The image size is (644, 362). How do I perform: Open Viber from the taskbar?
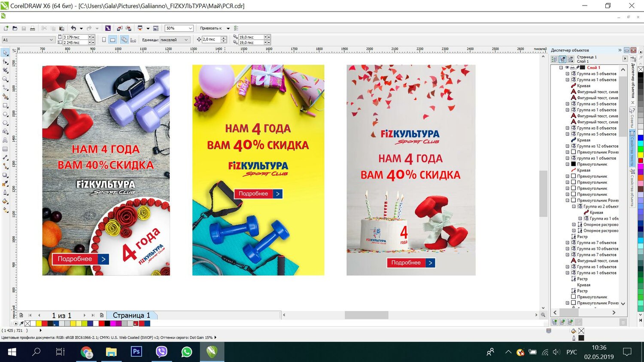click(x=161, y=352)
